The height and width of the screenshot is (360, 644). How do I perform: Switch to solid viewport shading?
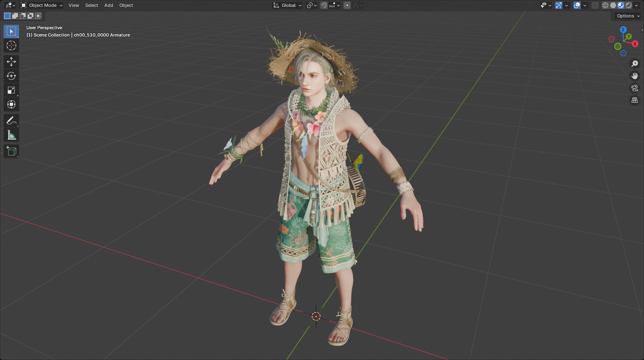click(x=613, y=5)
